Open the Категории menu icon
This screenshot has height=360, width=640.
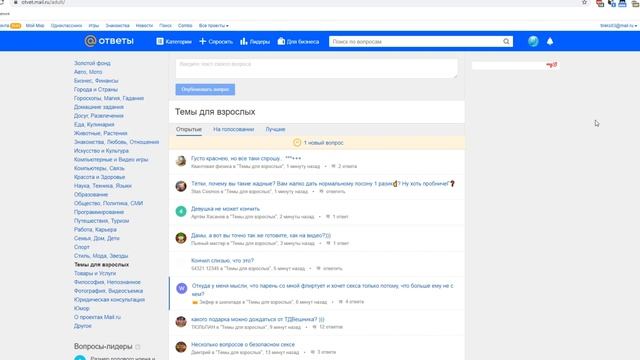click(x=160, y=41)
